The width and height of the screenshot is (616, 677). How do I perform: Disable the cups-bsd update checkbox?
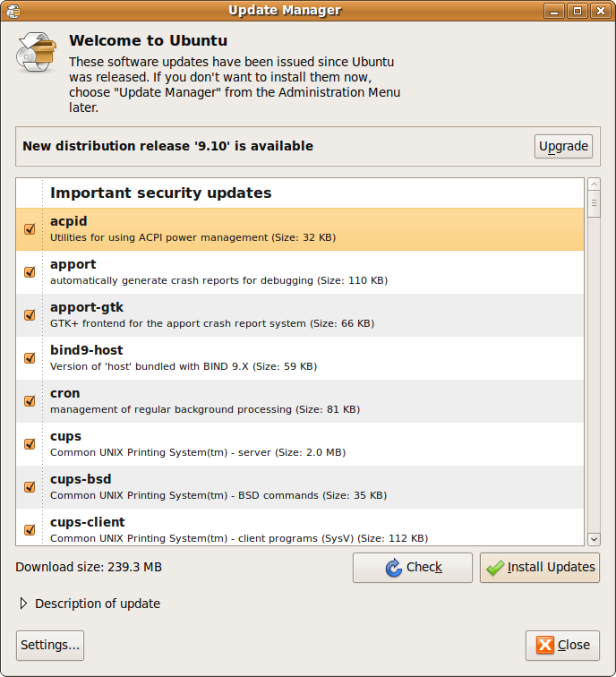point(30,487)
